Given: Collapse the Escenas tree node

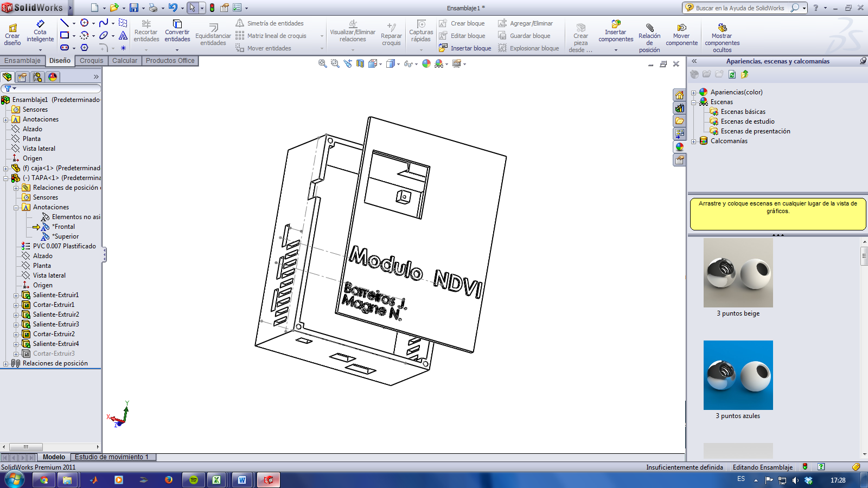Looking at the screenshot, I should click(x=693, y=102).
